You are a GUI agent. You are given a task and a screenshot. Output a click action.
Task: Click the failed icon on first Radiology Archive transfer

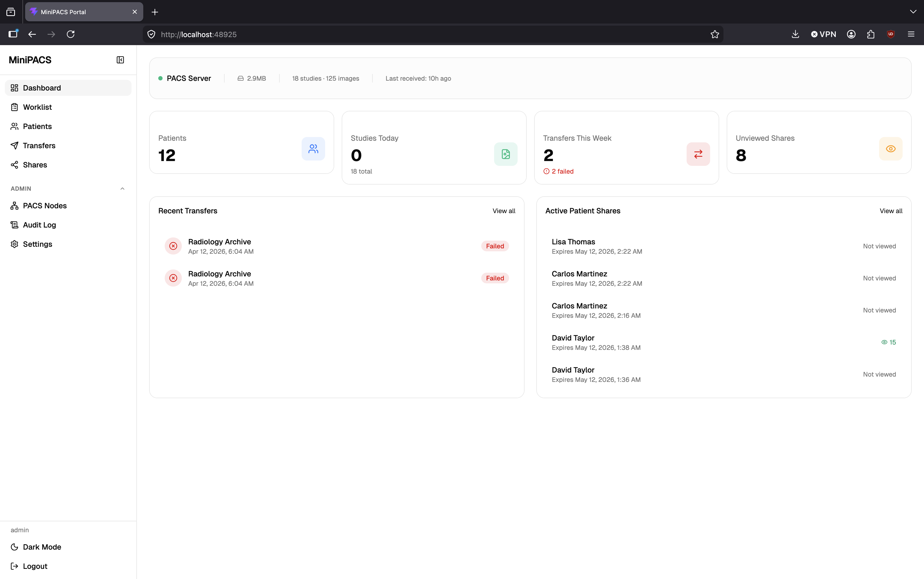(173, 246)
